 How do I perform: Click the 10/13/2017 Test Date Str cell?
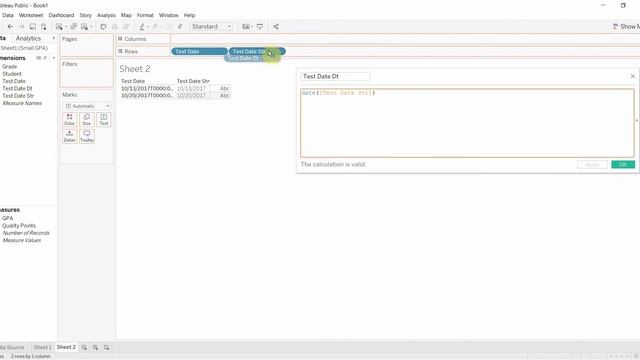(191, 89)
